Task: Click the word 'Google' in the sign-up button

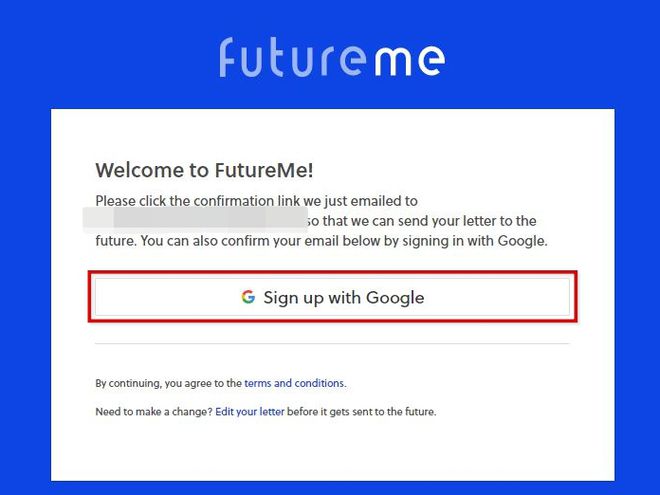Action: (395, 298)
